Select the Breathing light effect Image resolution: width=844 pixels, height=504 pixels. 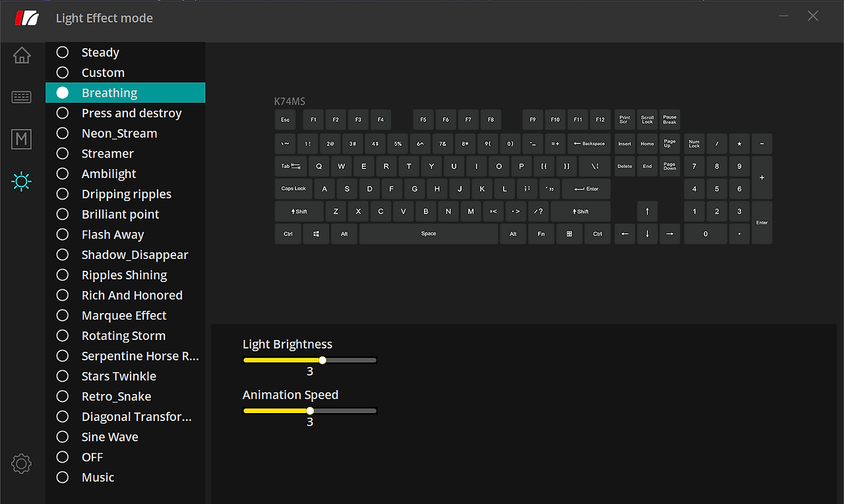(x=125, y=93)
